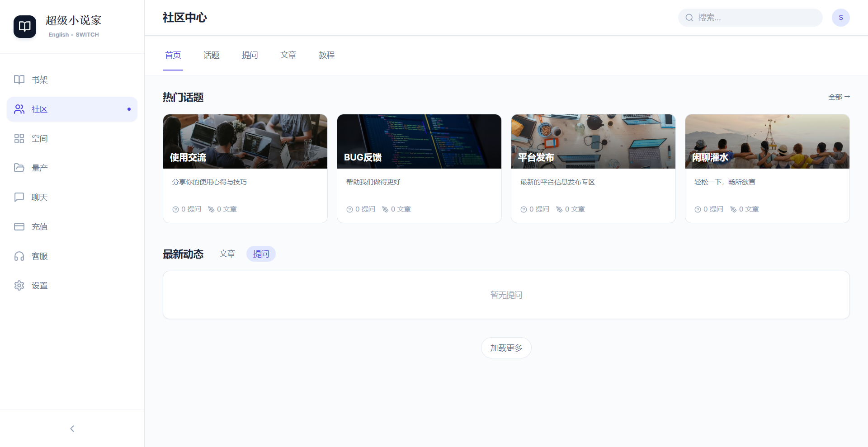Viewport: 868px width, 447px height.
Task: Open the 书架 bookshelf section
Action: click(x=39, y=80)
